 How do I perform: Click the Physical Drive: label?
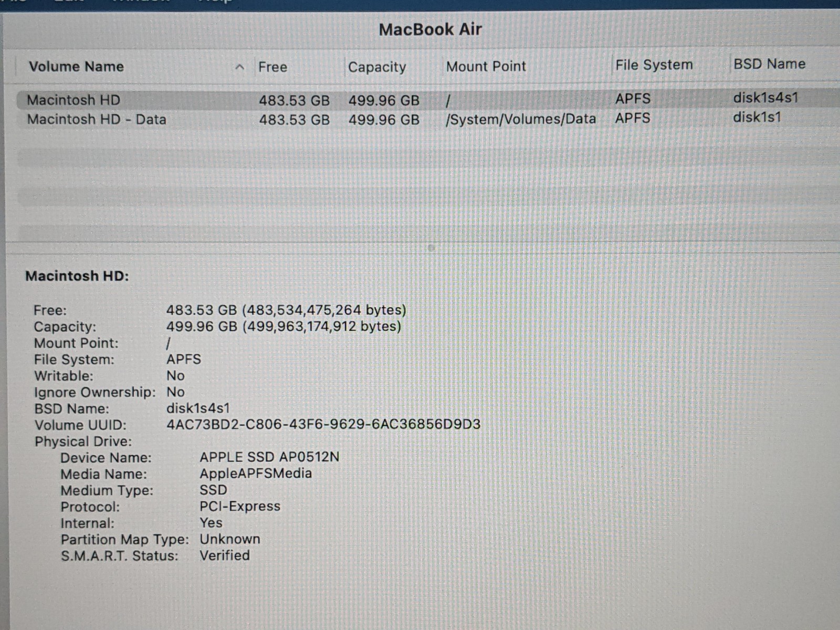click(x=83, y=442)
